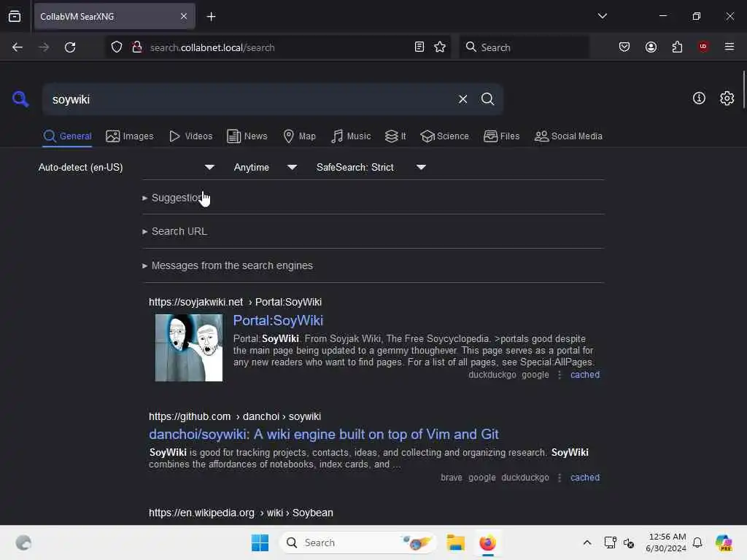Toggle reader view icon
The image size is (747, 560).
click(419, 47)
